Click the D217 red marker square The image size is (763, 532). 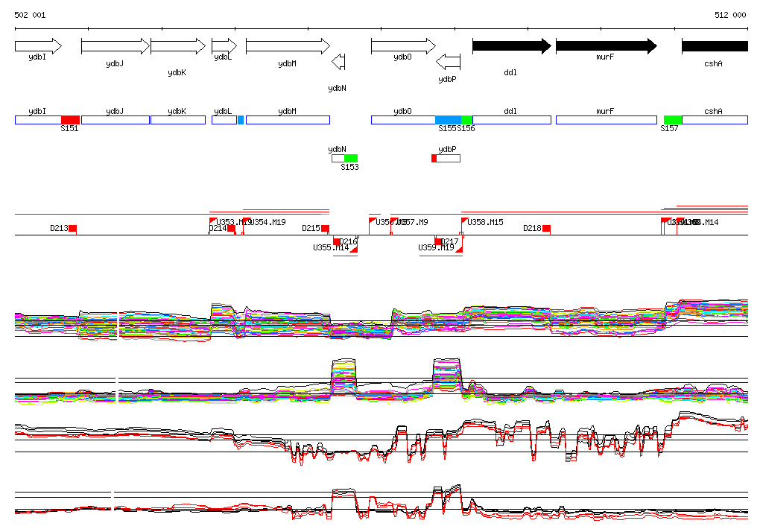click(x=438, y=242)
